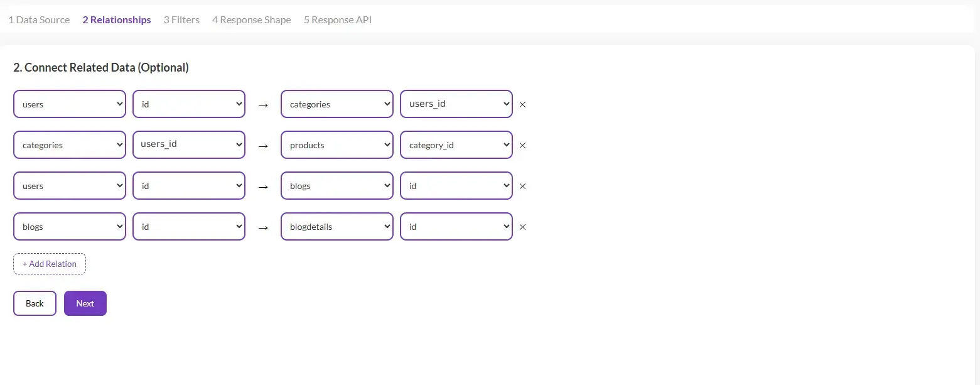Click the Add Relation button

point(50,264)
